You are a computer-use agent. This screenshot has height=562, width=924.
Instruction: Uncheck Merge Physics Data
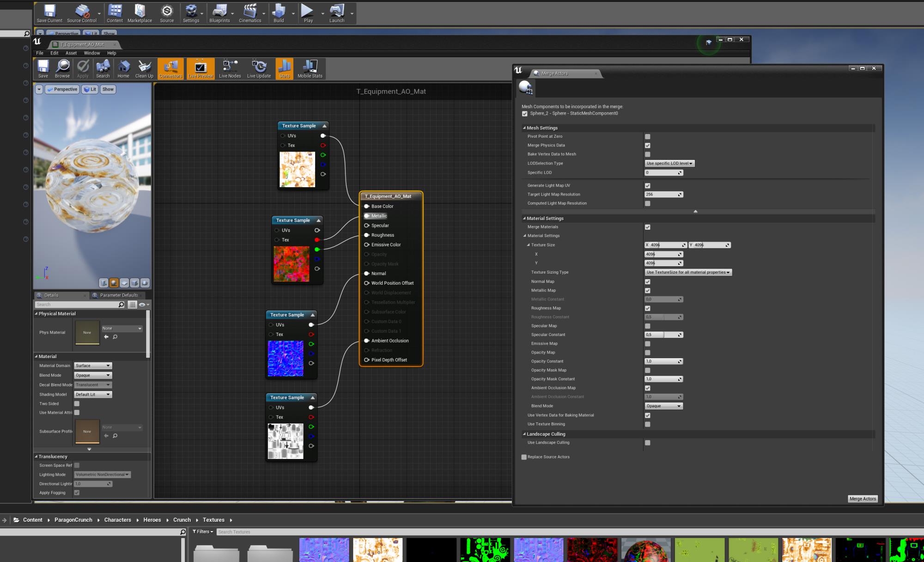(x=647, y=145)
